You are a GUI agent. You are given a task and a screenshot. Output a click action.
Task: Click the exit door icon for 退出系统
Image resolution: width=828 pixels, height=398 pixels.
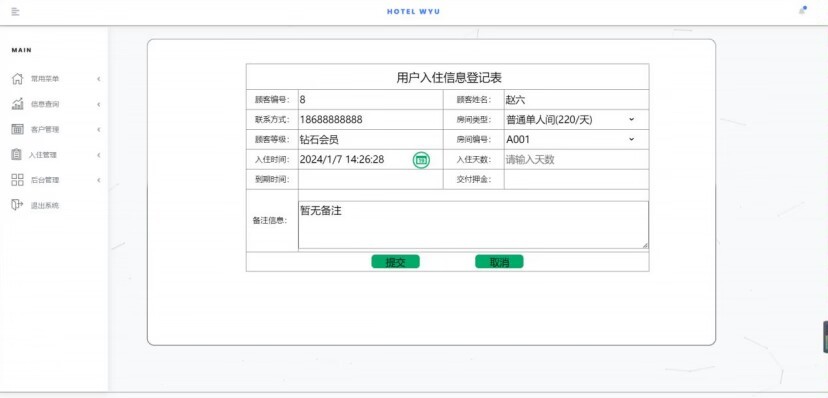click(x=17, y=205)
